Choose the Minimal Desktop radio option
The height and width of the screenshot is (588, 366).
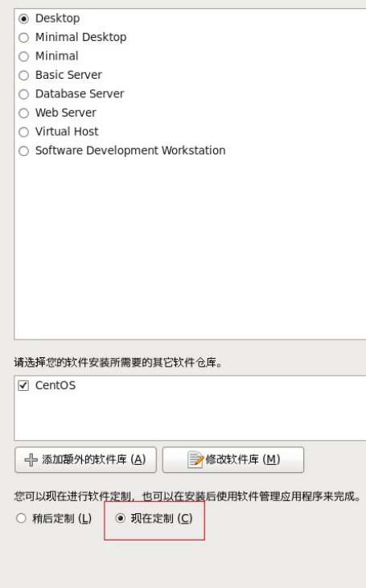click(x=23, y=38)
